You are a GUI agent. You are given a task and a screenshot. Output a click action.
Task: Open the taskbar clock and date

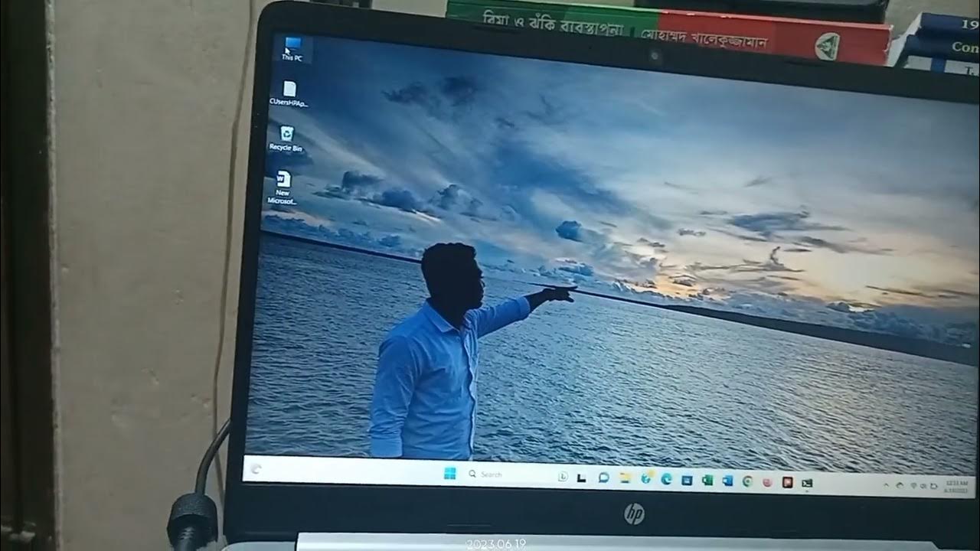pyautogui.click(x=956, y=487)
